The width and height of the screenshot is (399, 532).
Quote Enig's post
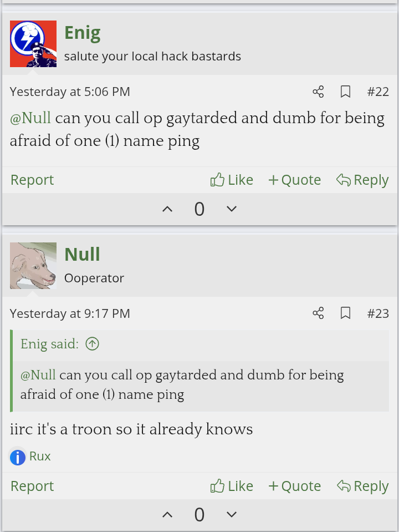point(294,180)
